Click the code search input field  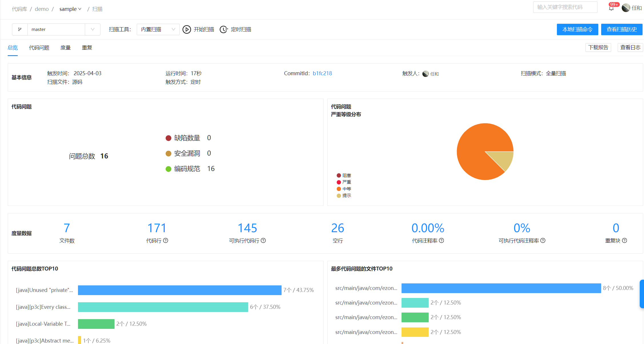[565, 7]
